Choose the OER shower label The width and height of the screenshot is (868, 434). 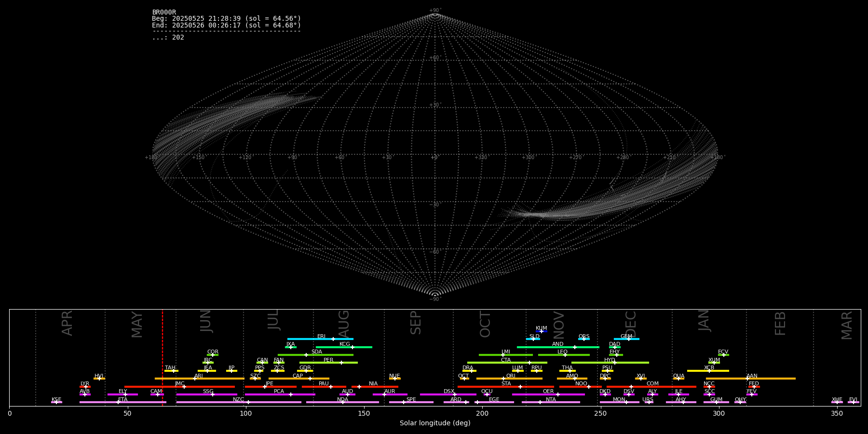pos(548,392)
